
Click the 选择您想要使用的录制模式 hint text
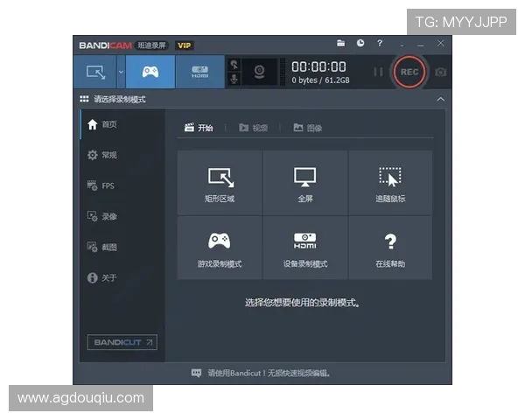(303, 303)
